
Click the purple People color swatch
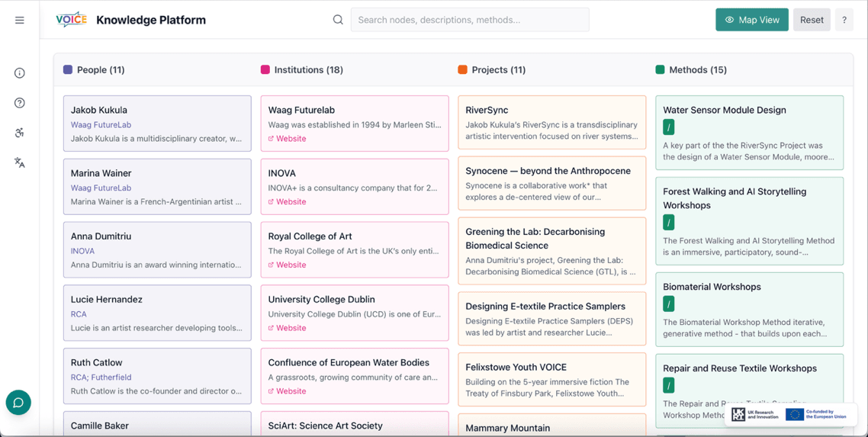68,69
